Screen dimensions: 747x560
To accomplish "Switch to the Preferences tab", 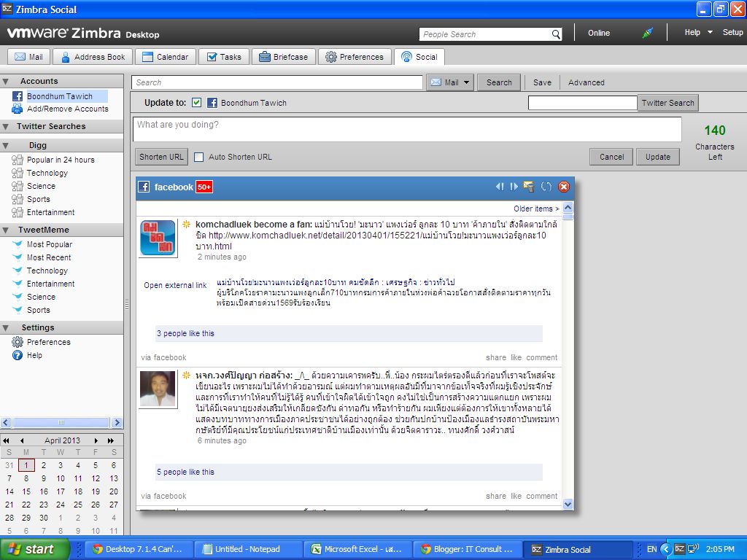I will (x=355, y=57).
